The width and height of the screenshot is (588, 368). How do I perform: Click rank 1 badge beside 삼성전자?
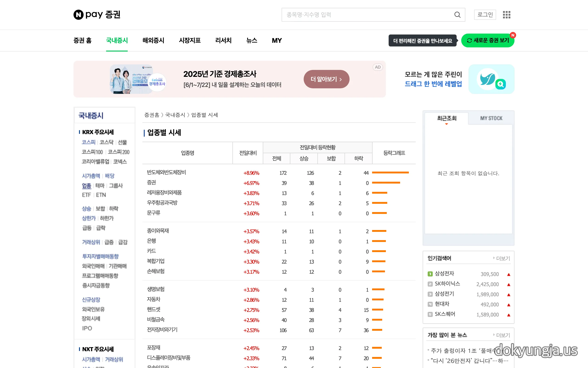coord(430,274)
